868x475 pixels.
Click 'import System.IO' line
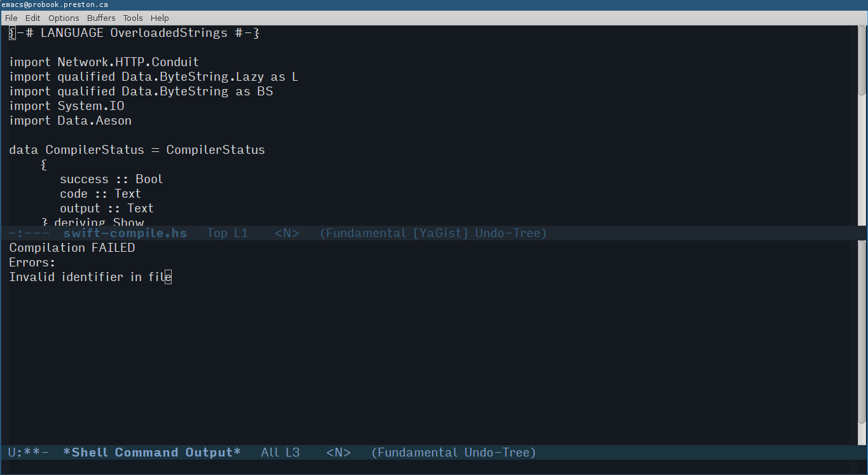point(67,106)
